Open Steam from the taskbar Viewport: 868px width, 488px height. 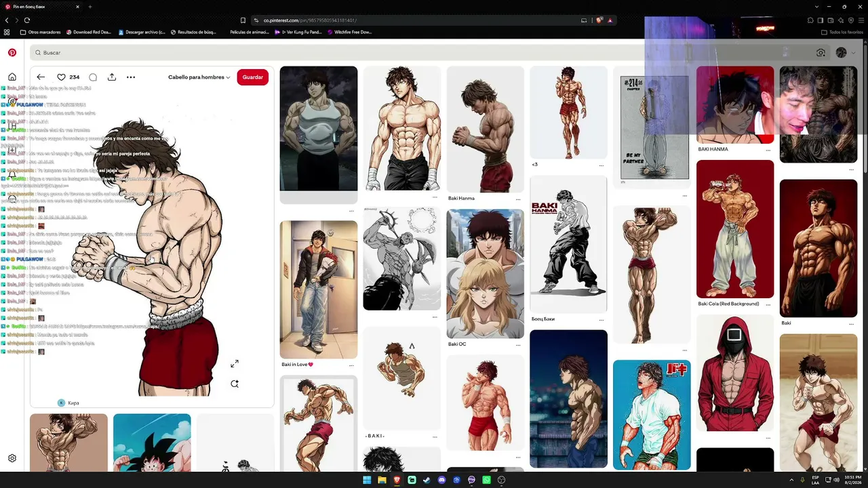pos(427,480)
